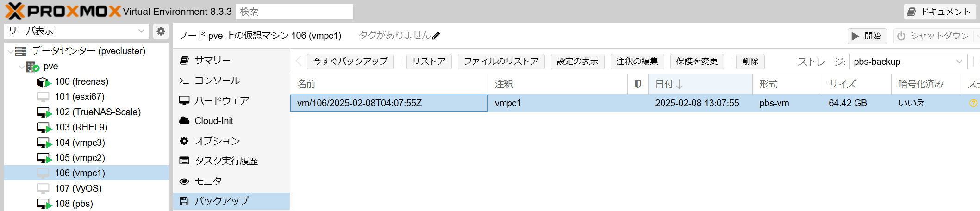The image size is (980, 211).
Task: Open the Monitor tab
Action: pyautogui.click(x=231, y=181)
